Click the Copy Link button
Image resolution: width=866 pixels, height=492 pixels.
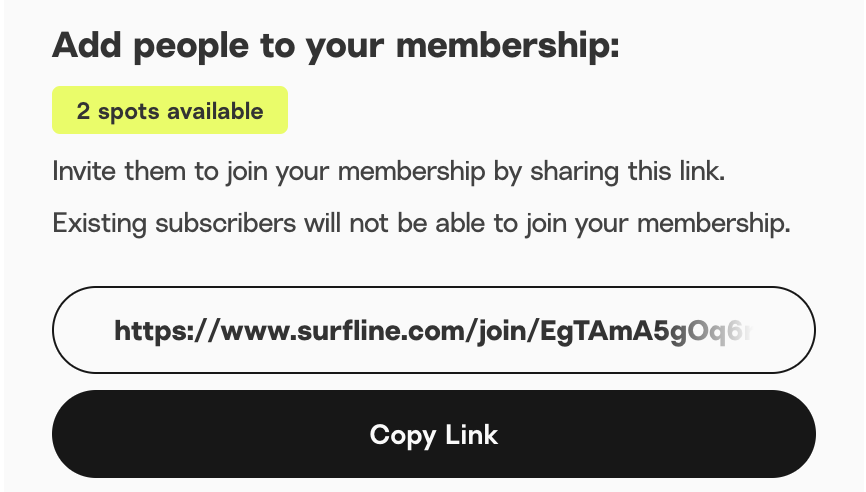[x=434, y=434]
